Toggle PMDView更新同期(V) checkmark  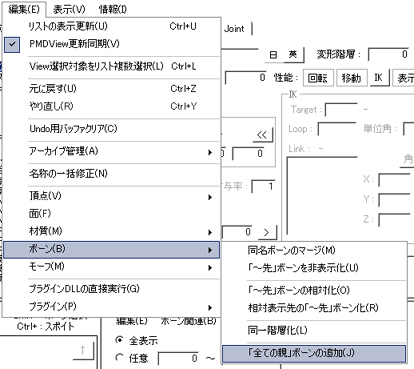(112, 44)
